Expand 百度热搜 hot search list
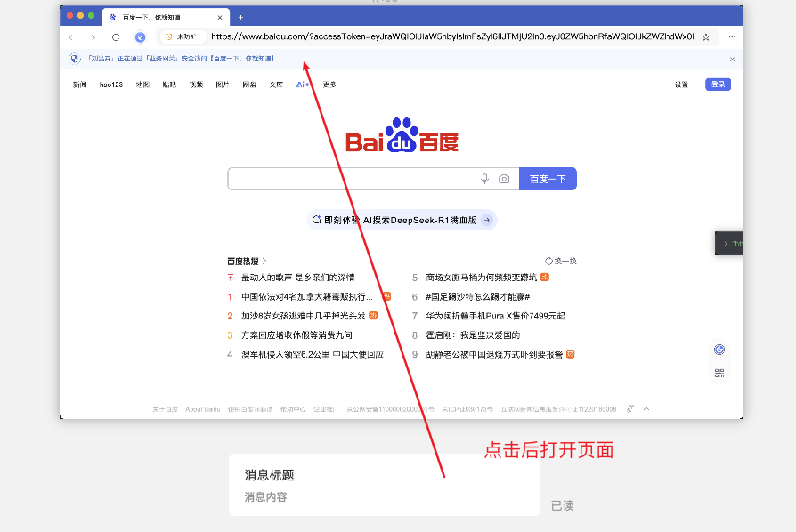The width and height of the screenshot is (796, 532). pos(247,262)
